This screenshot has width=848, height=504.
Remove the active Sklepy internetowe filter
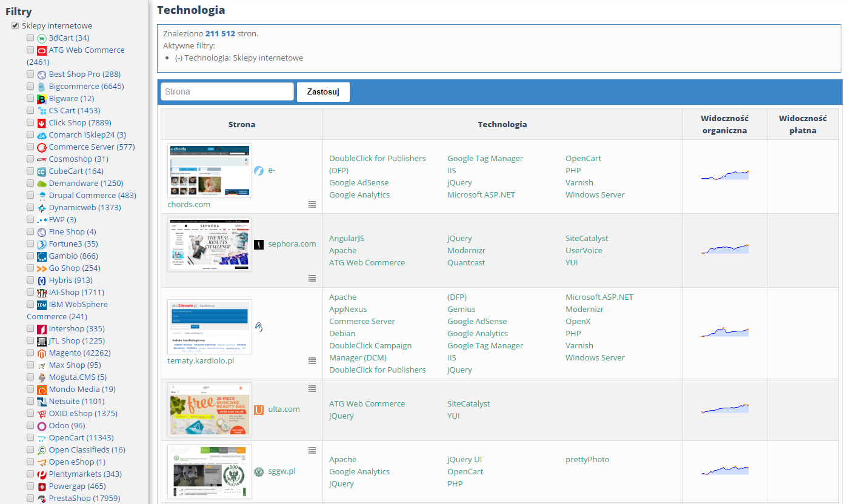[x=179, y=58]
